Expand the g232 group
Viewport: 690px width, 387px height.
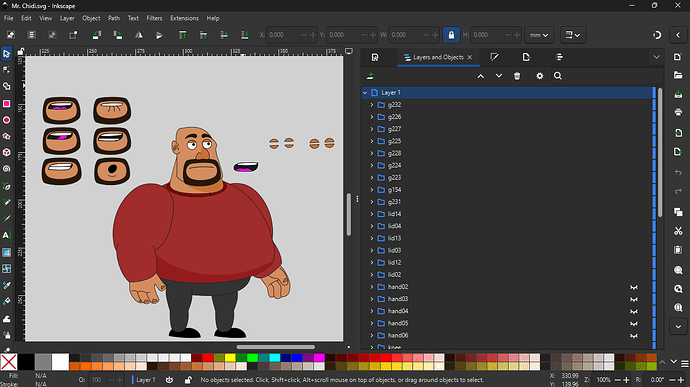point(371,105)
